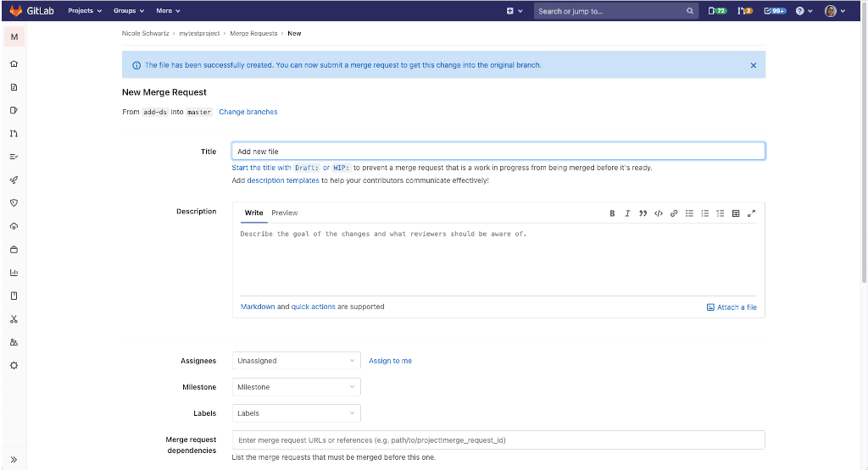Viewport: 868px width, 470px height.
Task: Expand the sidebar with double chevron icon
Action: pos(14,460)
